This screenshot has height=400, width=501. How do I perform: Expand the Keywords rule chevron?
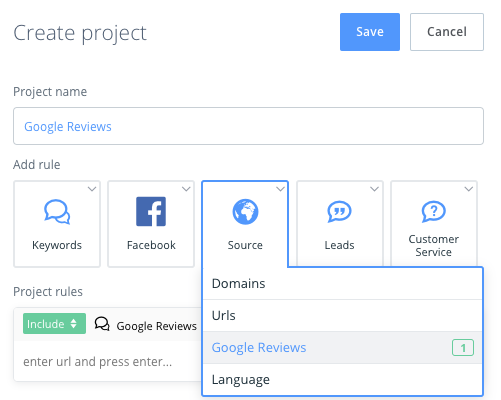92,189
